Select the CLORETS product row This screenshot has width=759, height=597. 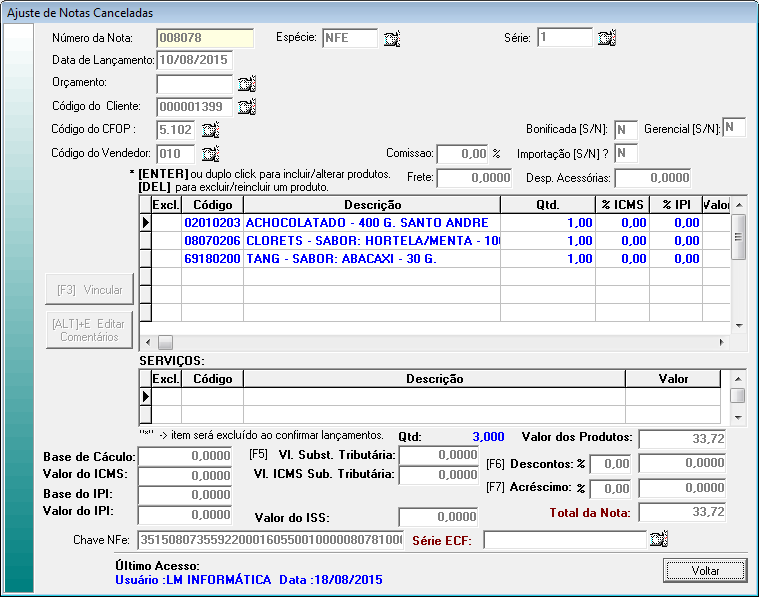pyautogui.click(x=365, y=240)
